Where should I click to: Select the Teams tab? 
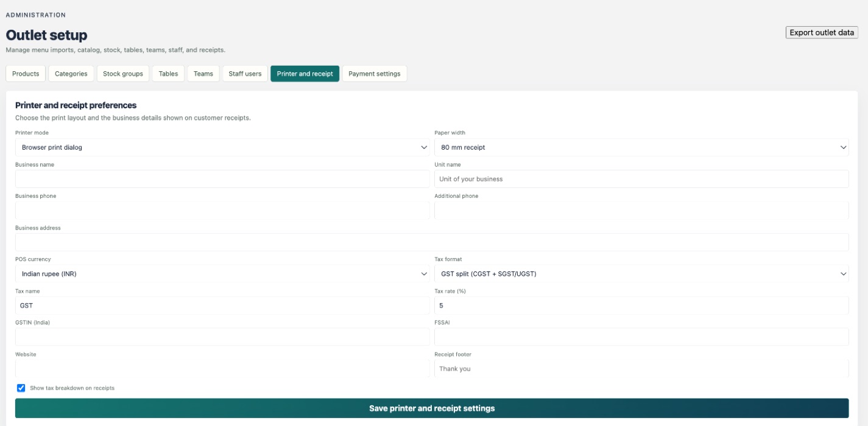[203, 74]
